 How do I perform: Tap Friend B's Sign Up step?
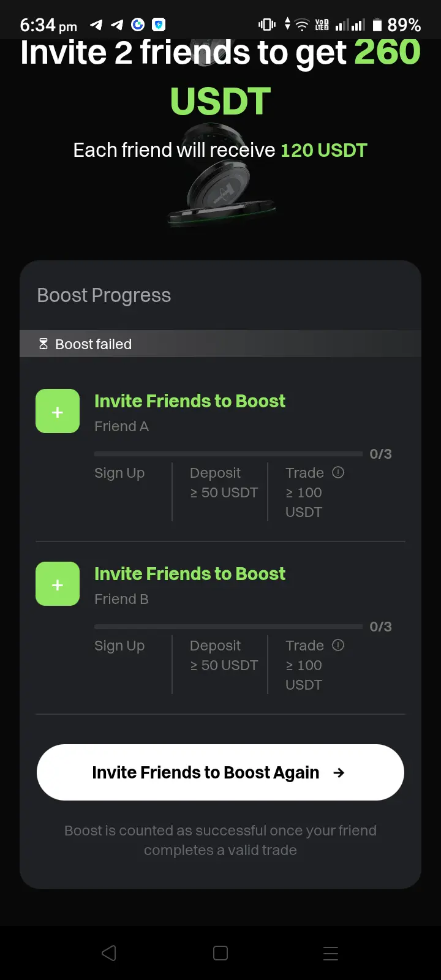[x=119, y=646]
